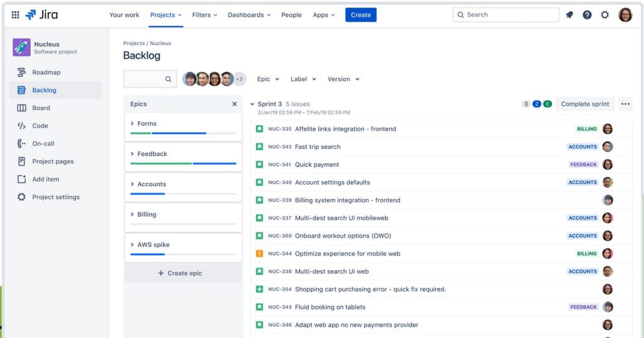Click Complete sprint

(585, 104)
